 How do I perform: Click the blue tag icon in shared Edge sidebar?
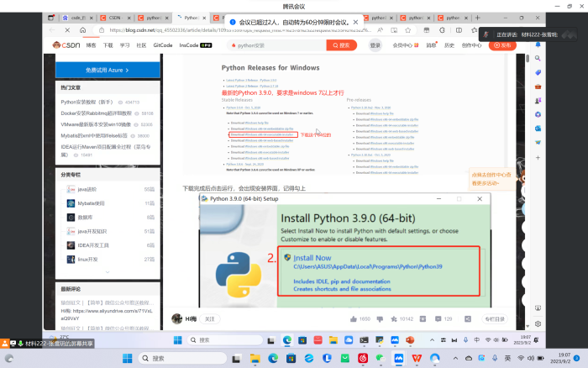coord(538,72)
